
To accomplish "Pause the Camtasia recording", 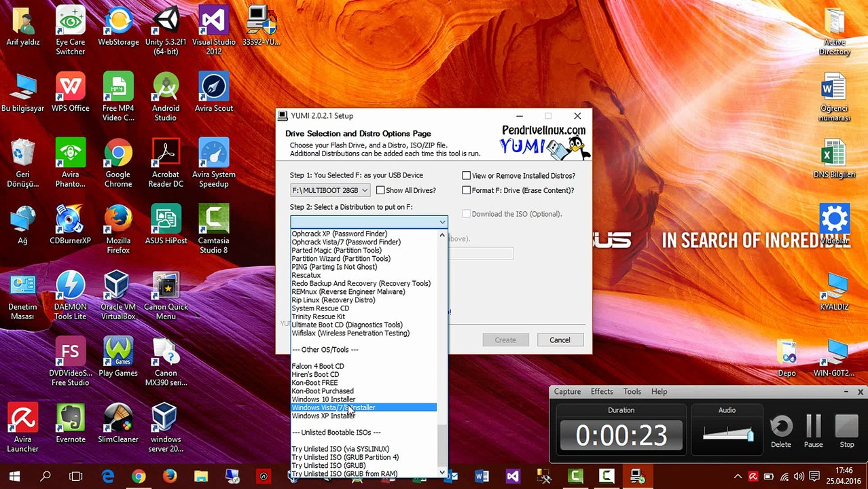I will pyautogui.click(x=814, y=432).
